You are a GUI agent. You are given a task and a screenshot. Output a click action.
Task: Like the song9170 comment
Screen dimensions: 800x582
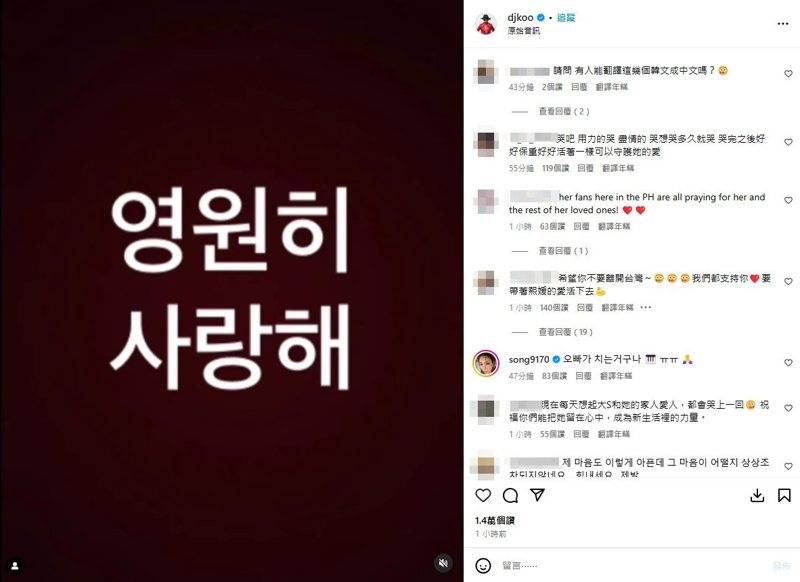coord(788,363)
